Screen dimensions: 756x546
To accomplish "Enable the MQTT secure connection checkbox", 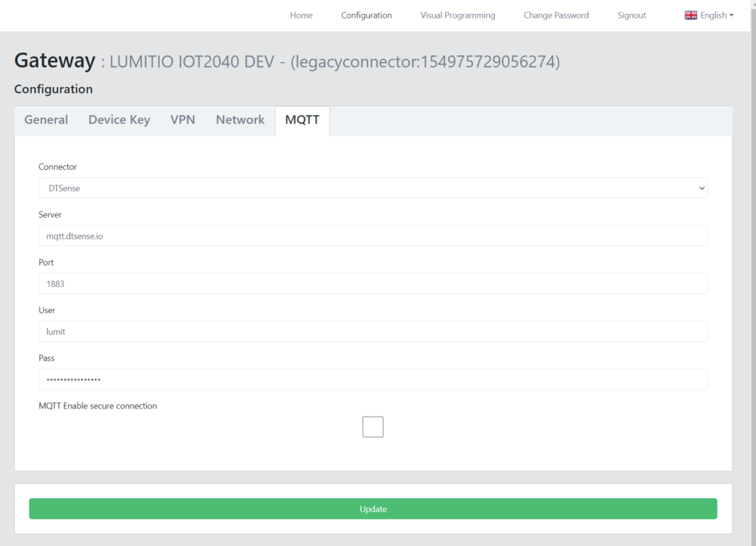I will point(373,427).
